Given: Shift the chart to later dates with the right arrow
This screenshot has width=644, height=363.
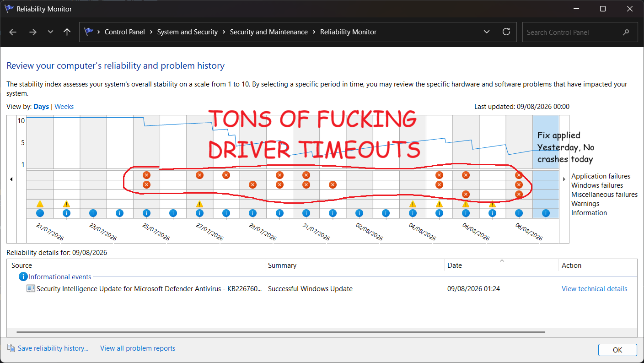Looking at the screenshot, I should 564,179.
